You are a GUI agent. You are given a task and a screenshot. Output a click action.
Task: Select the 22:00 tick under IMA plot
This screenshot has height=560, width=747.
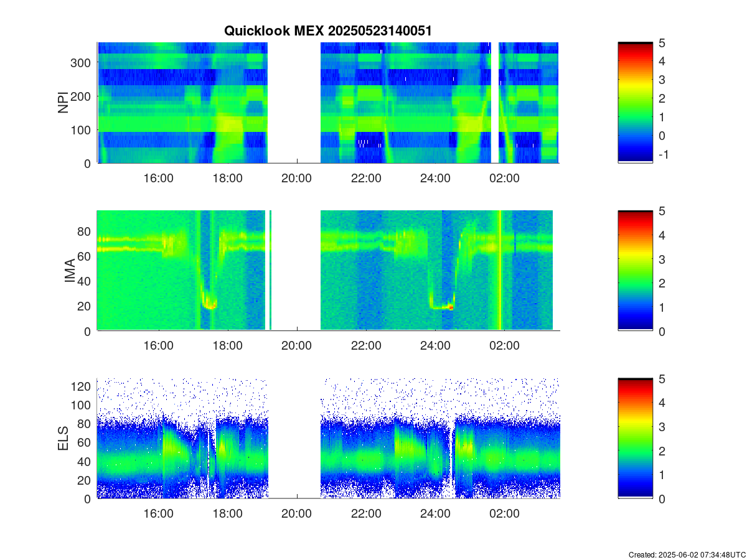click(x=366, y=346)
